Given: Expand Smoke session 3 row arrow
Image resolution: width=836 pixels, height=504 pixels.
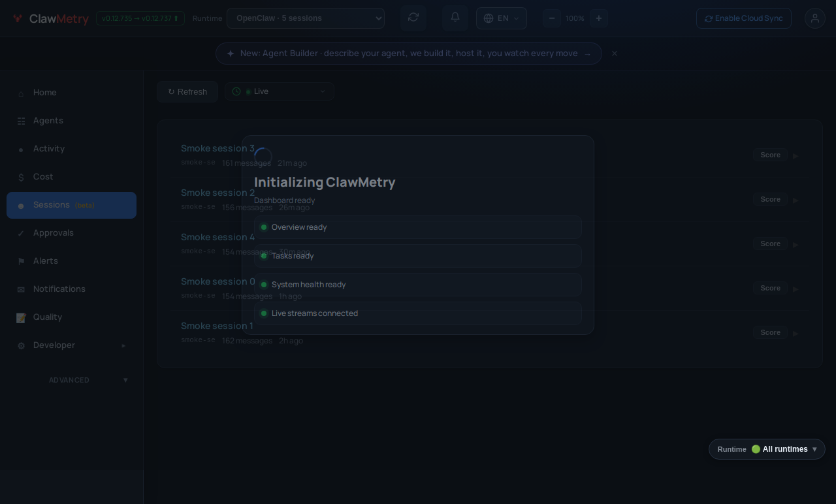Looking at the screenshot, I should point(796,156).
